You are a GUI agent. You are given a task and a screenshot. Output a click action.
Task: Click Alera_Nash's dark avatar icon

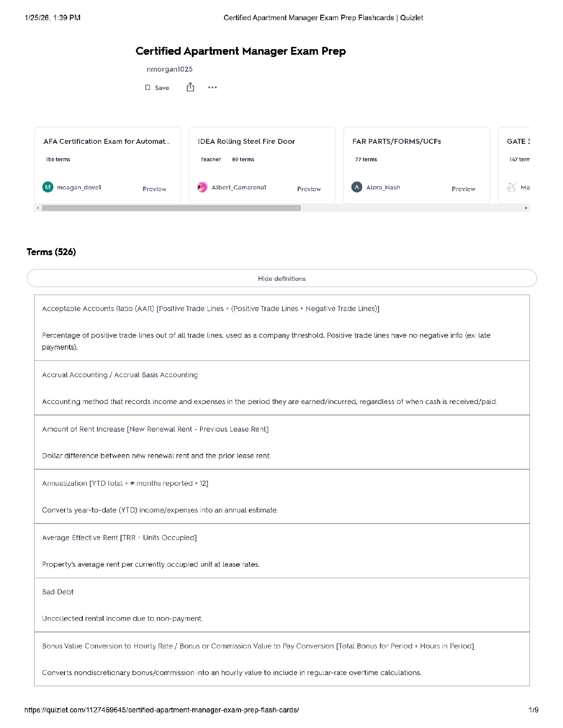(356, 187)
